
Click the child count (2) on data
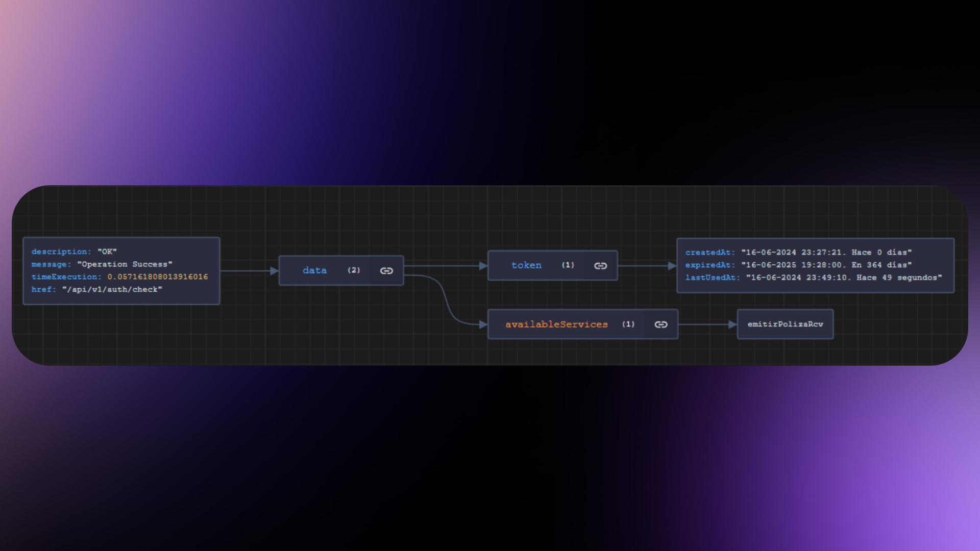354,270
